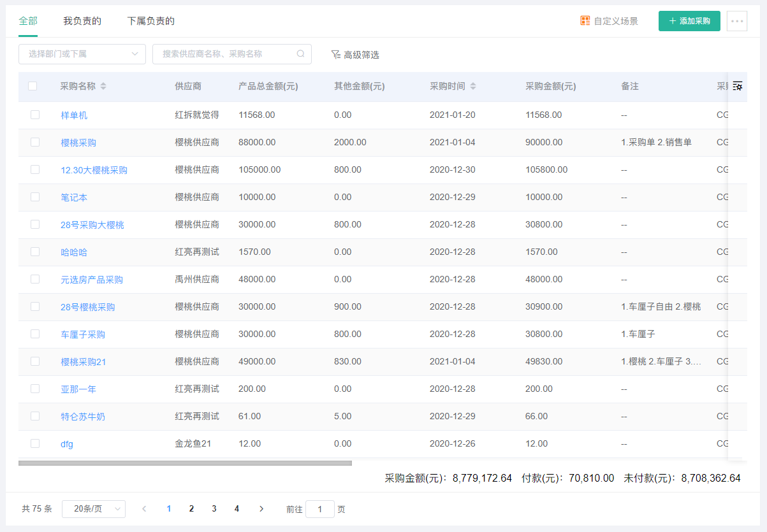
Task: Check the 车厘子采购 row checkbox
Action: (x=35, y=334)
